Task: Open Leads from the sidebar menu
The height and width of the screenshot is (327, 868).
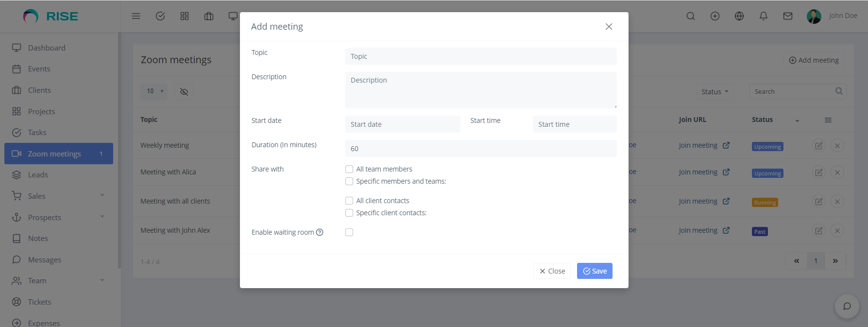Action: coord(38,175)
